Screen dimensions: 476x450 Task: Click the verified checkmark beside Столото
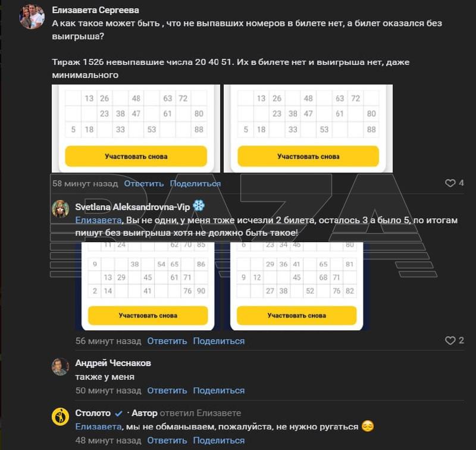click(x=118, y=414)
